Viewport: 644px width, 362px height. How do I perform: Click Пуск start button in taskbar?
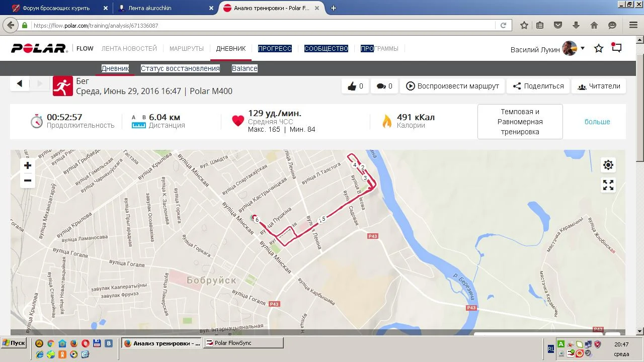14,343
